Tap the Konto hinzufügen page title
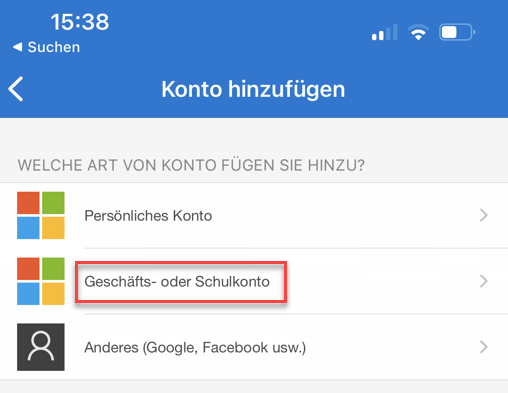This screenshot has width=508, height=393. [253, 89]
